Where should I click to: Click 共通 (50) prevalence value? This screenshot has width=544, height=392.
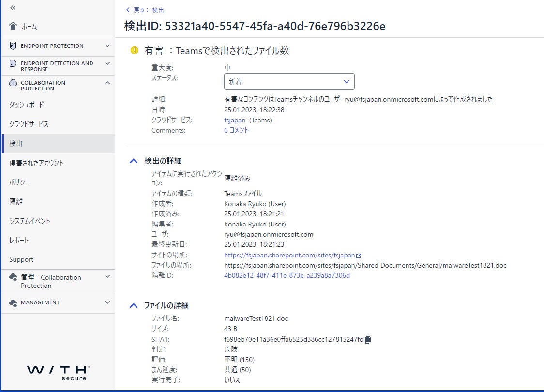click(x=237, y=370)
